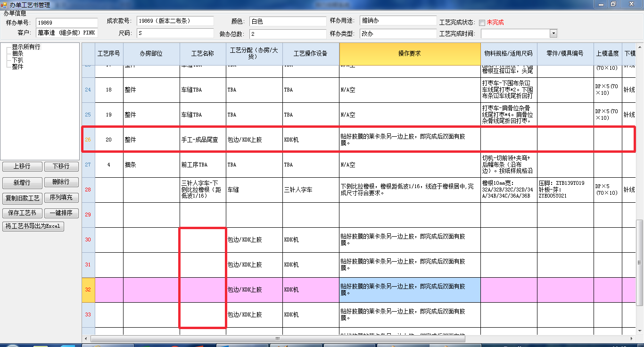Click the 上移行 (Move Row Up) button

point(22,166)
